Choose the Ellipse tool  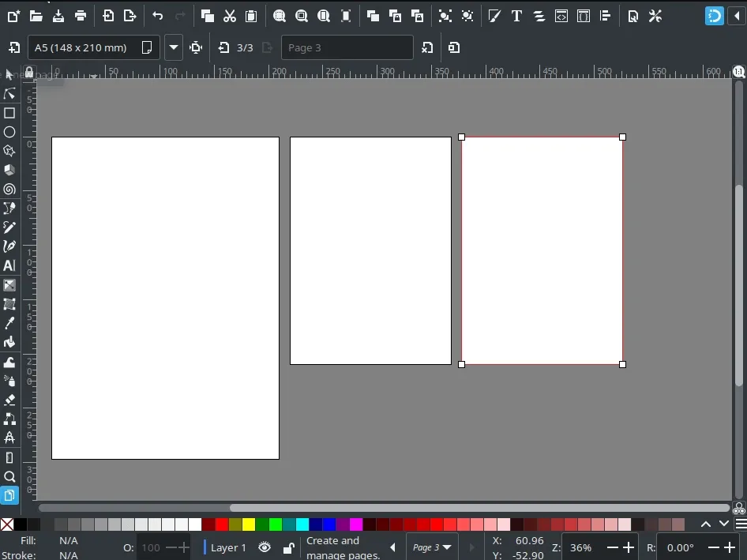[9, 132]
